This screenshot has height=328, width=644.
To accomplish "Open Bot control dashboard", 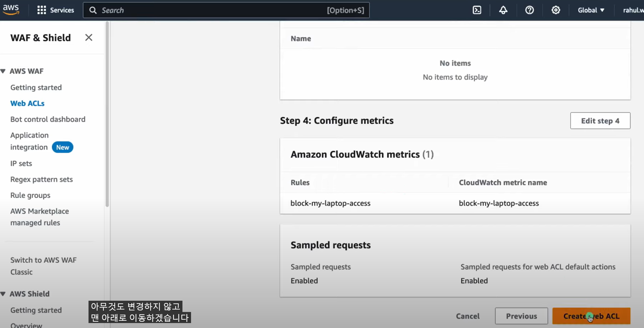I will click(48, 119).
